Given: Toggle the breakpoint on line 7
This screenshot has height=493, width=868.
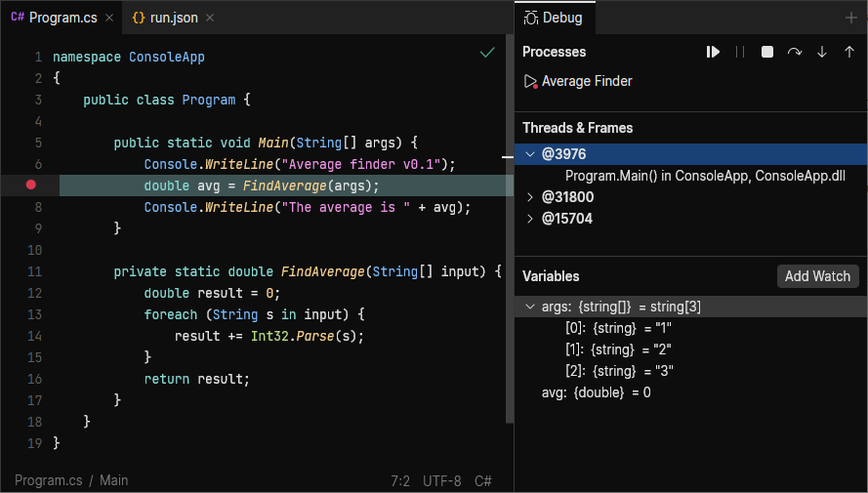Looking at the screenshot, I should click(x=31, y=185).
